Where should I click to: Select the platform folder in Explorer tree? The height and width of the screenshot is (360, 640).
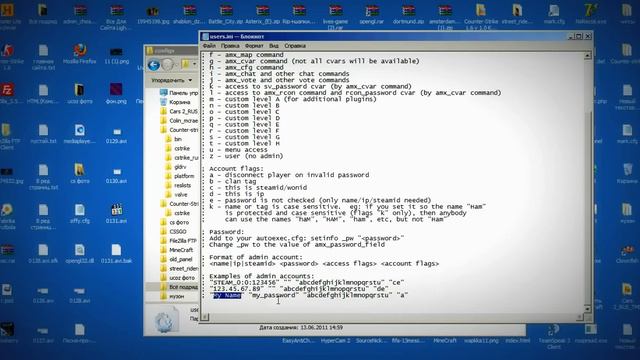[x=180, y=176]
